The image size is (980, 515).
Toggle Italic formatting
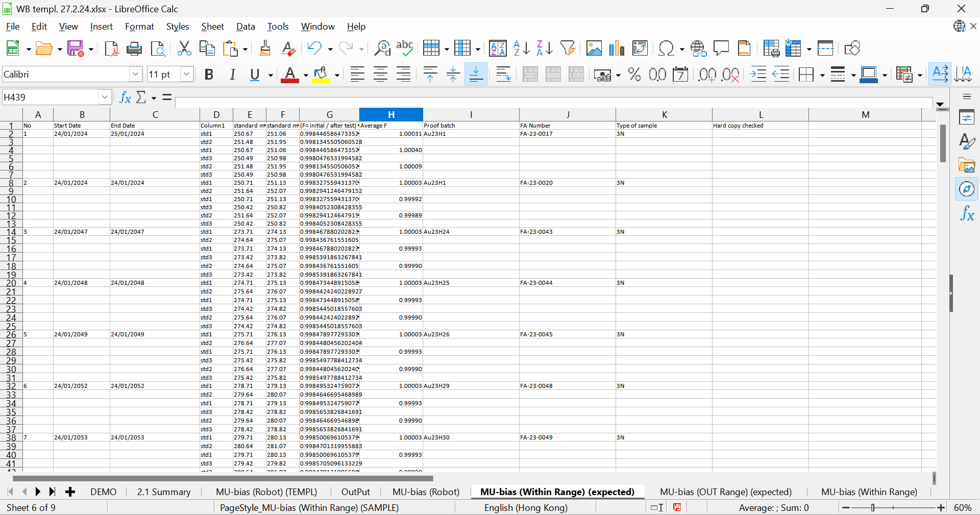[232, 75]
